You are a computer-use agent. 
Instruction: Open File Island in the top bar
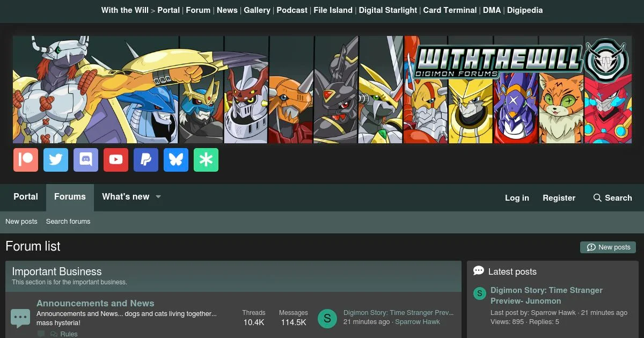tap(333, 10)
